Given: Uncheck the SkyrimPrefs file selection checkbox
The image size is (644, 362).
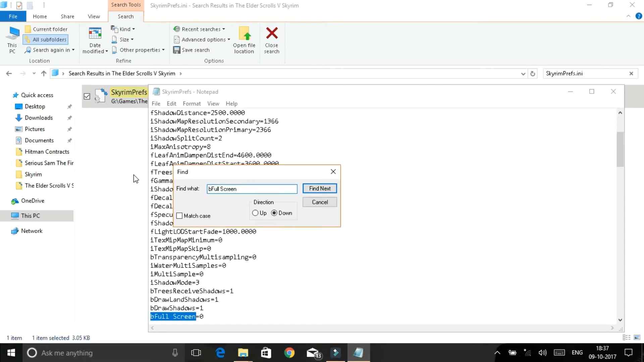Looking at the screenshot, I should point(87,96).
